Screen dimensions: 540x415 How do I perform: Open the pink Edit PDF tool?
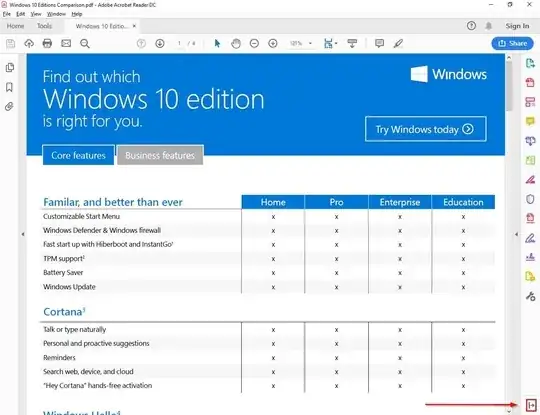pos(530,102)
